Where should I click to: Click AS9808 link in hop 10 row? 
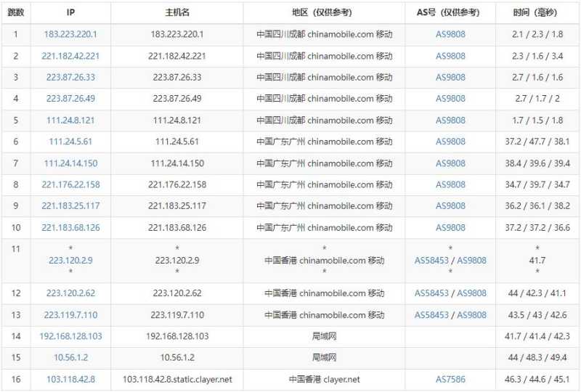(x=450, y=227)
